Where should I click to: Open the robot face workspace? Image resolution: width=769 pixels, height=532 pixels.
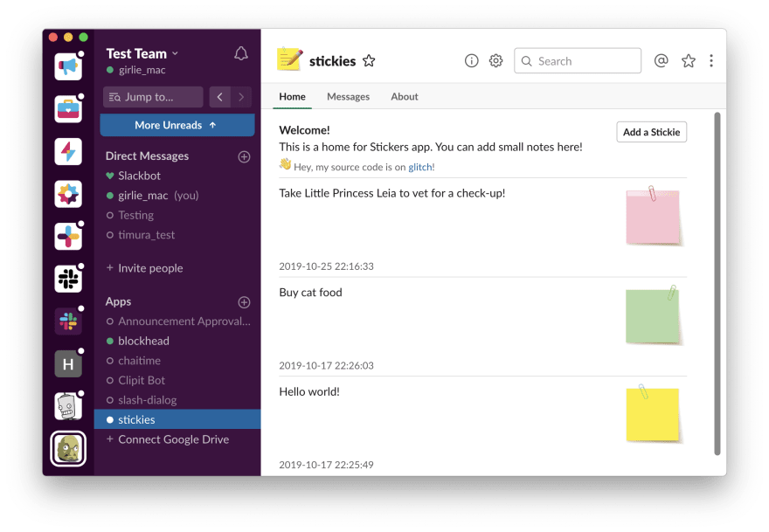[x=68, y=406]
